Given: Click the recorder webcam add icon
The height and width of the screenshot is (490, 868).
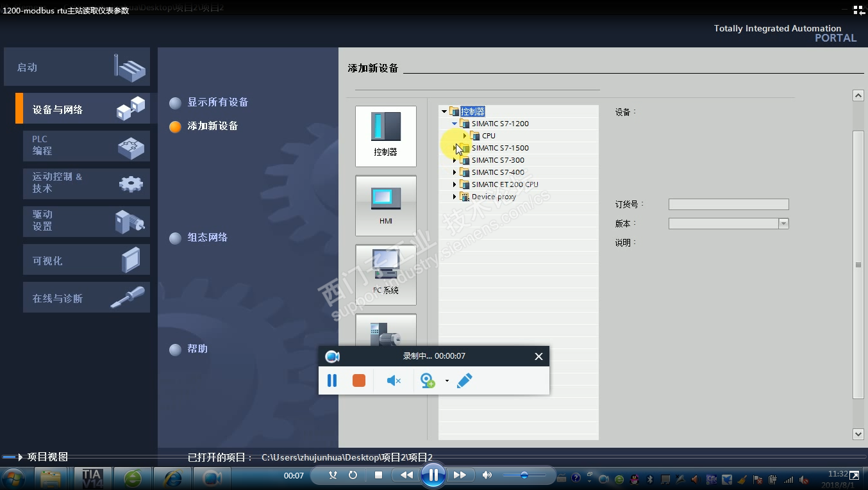Looking at the screenshot, I should tap(428, 381).
